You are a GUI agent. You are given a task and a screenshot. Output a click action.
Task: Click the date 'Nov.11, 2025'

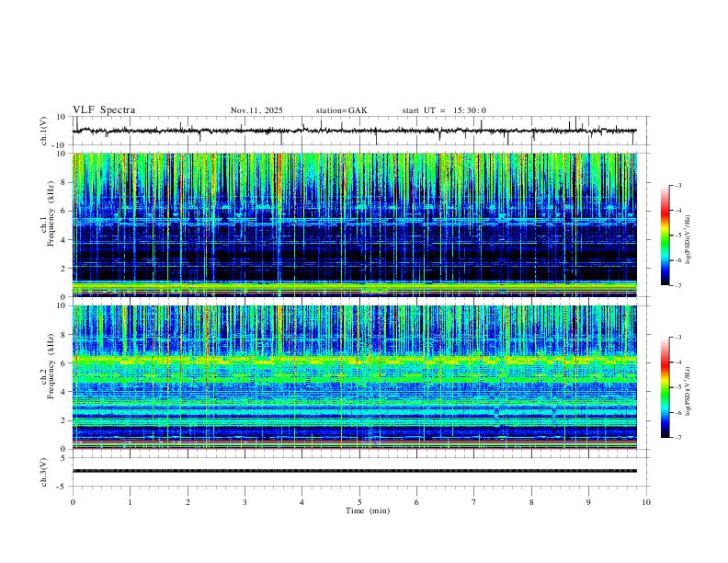click(x=256, y=110)
